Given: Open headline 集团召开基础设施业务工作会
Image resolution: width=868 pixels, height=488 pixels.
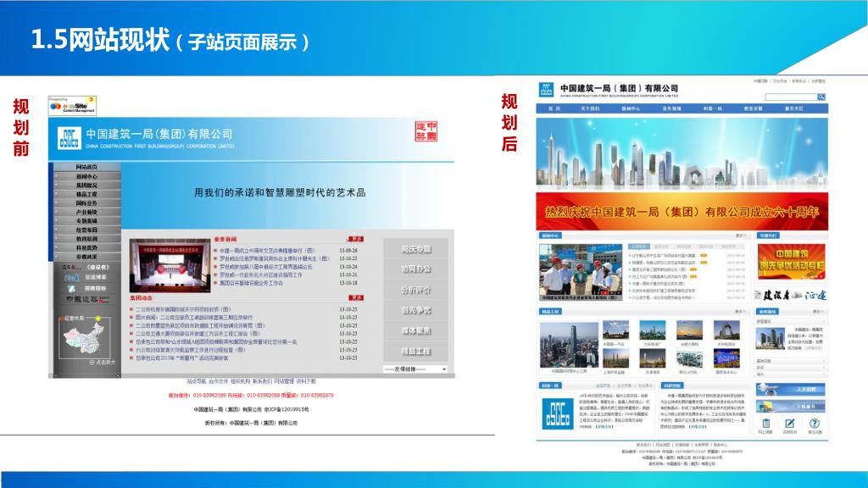Looking at the screenshot, I should pos(251,283).
